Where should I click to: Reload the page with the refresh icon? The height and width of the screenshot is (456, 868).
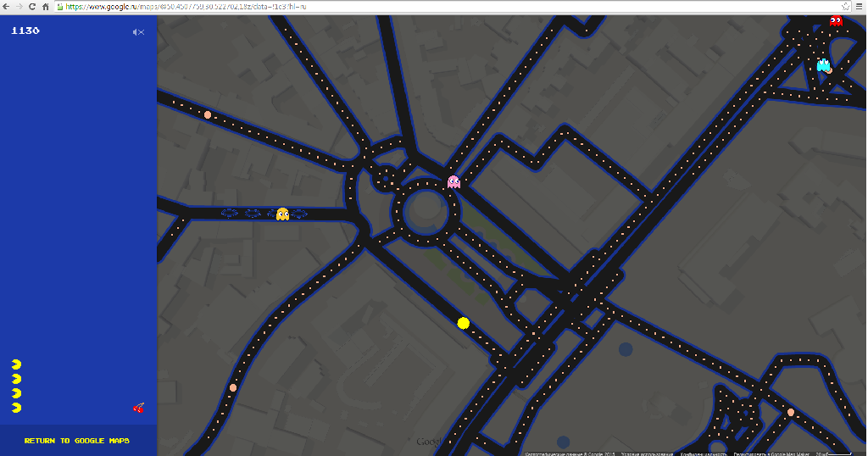click(x=32, y=7)
